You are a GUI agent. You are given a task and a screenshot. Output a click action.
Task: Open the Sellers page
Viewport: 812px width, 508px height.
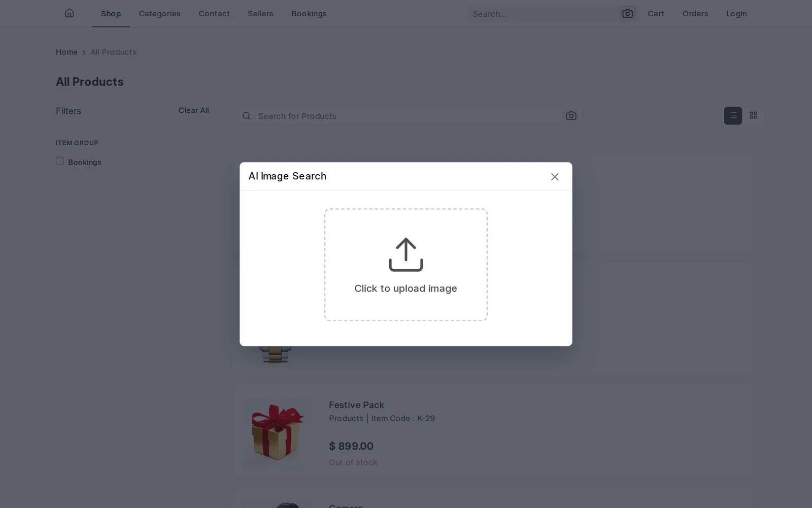[260, 14]
